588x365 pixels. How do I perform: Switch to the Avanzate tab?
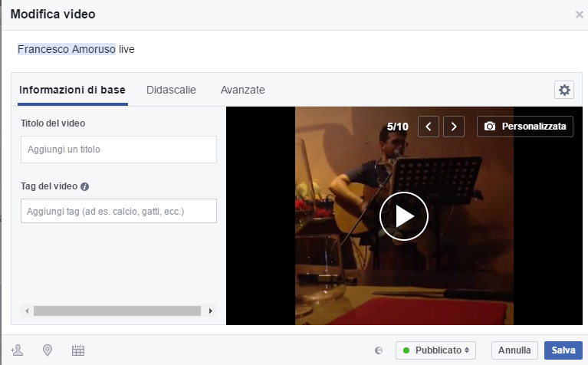(x=242, y=90)
